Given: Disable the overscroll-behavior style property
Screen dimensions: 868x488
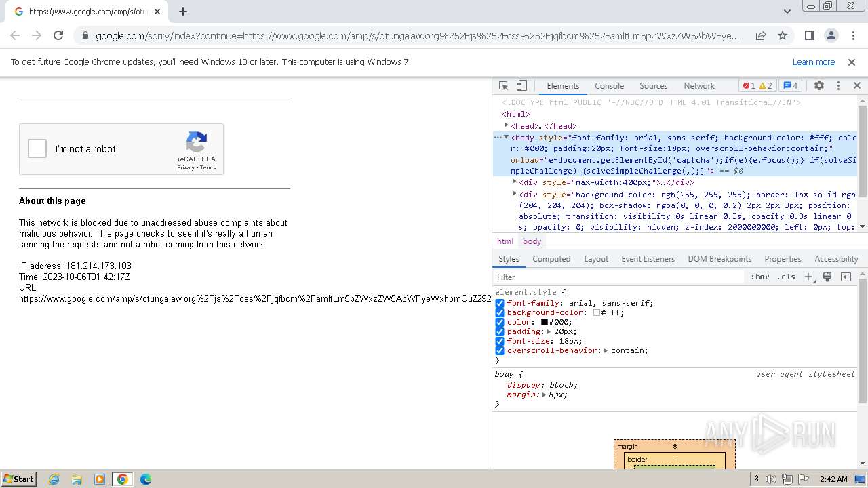Looking at the screenshot, I should (x=500, y=351).
